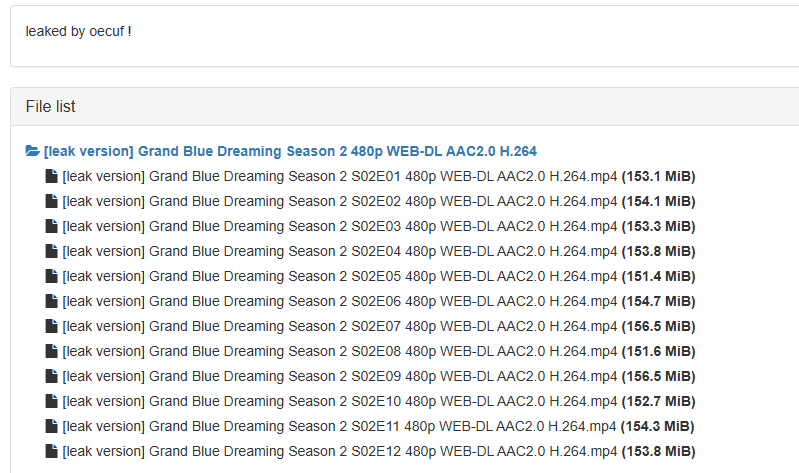Select the S02E01 file size 153.1 MiB
This screenshot has height=473, width=799.
coord(658,176)
